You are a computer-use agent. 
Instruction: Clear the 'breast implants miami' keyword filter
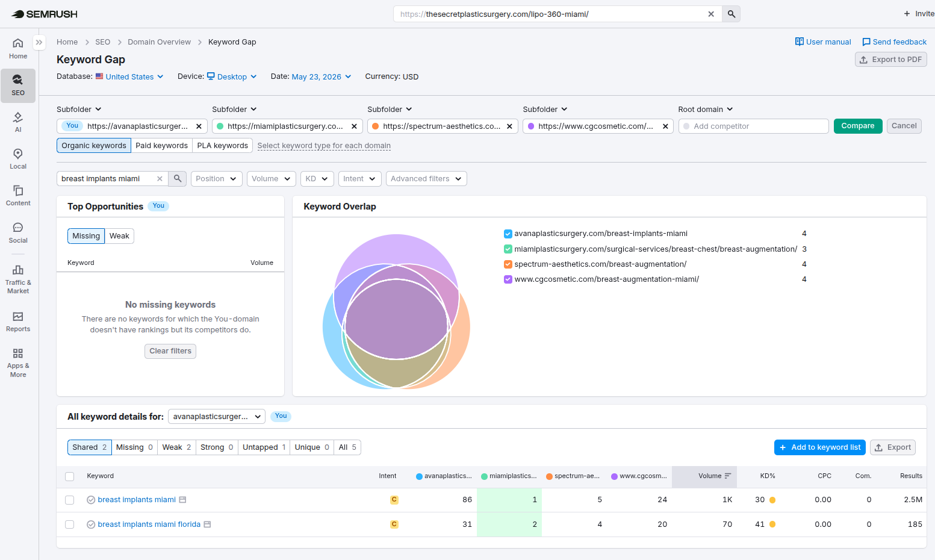(x=160, y=179)
